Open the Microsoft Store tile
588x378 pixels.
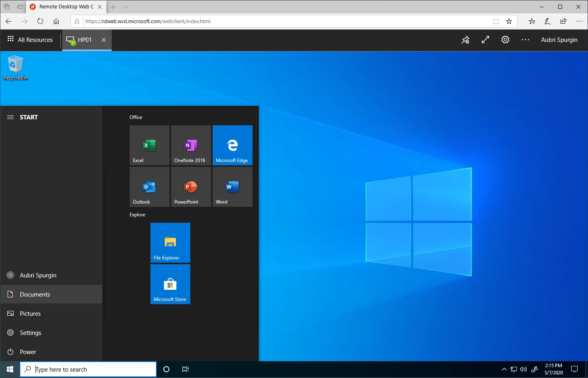click(170, 284)
